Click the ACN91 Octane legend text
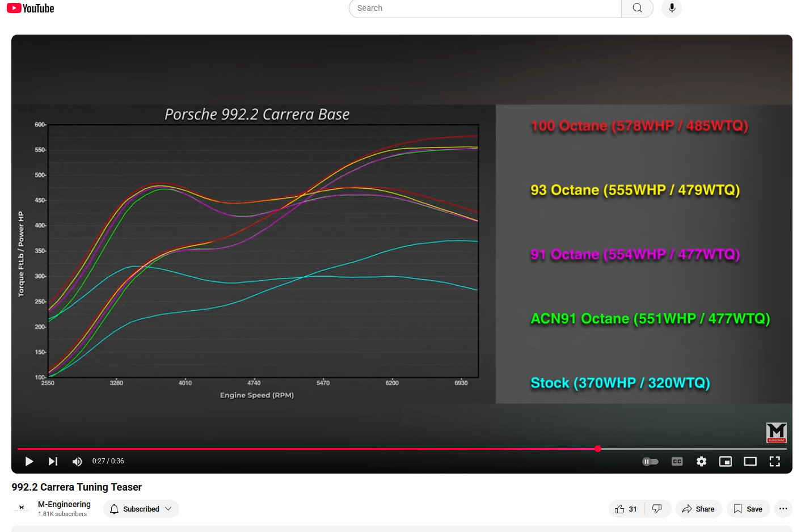 [650, 319]
